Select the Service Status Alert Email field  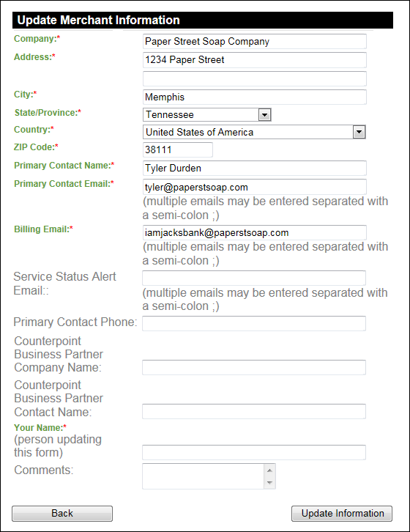pos(254,278)
